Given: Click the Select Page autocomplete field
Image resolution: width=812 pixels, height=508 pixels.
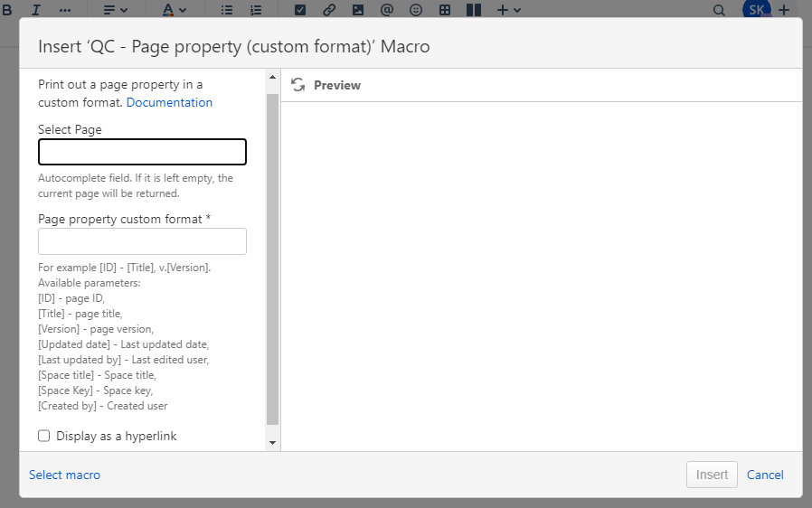Looking at the screenshot, I should (x=142, y=152).
